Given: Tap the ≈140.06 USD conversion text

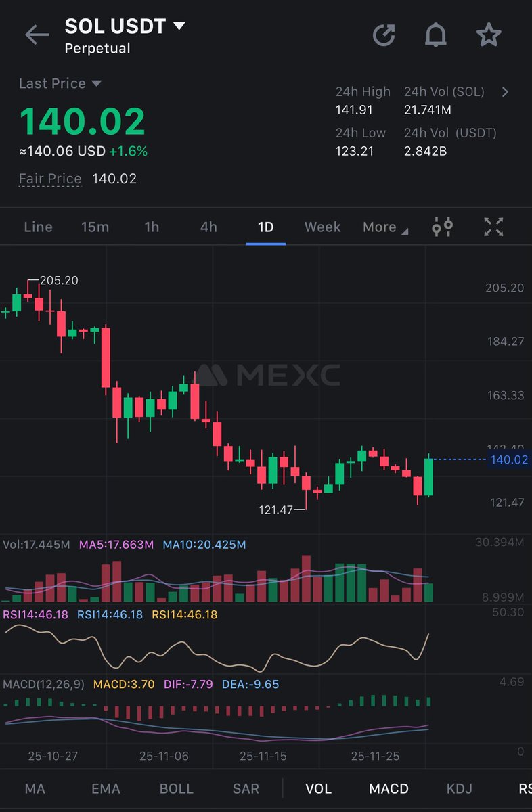Looking at the screenshot, I should (62, 151).
